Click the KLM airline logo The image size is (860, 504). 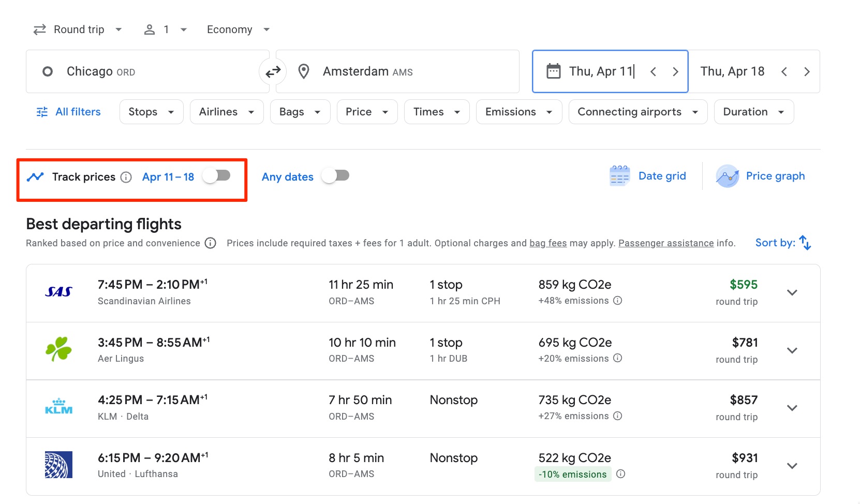pos(60,406)
